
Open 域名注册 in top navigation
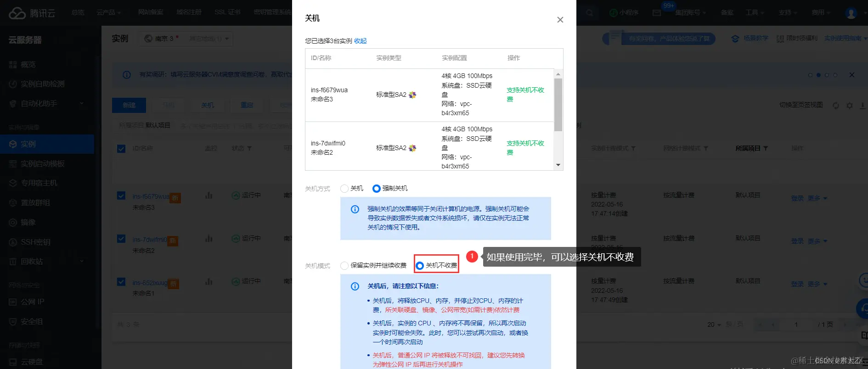click(x=189, y=12)
